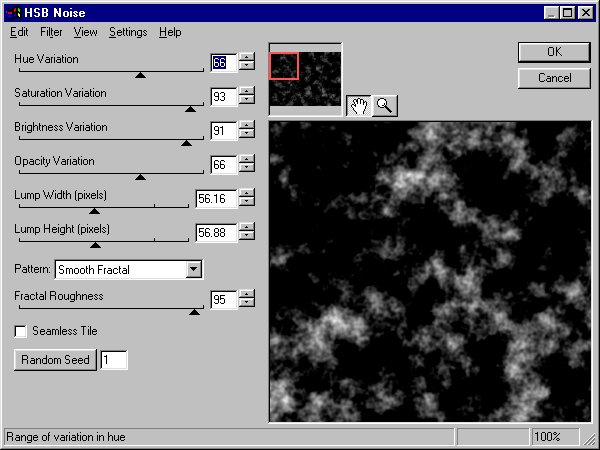Increase Brightness Variation spinner up arrow
600x450 pixels.
point(247,126)
